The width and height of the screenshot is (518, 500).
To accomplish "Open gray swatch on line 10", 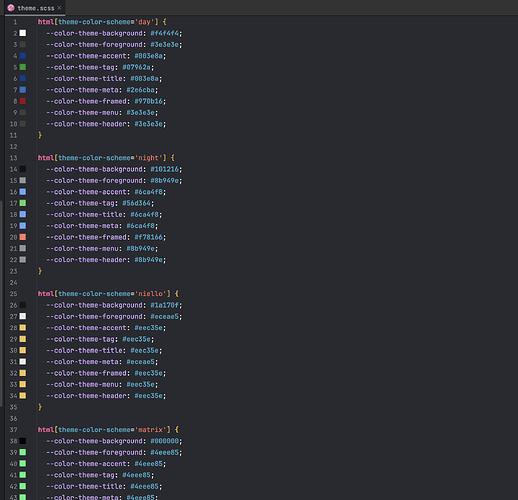I will coord(23,124).
